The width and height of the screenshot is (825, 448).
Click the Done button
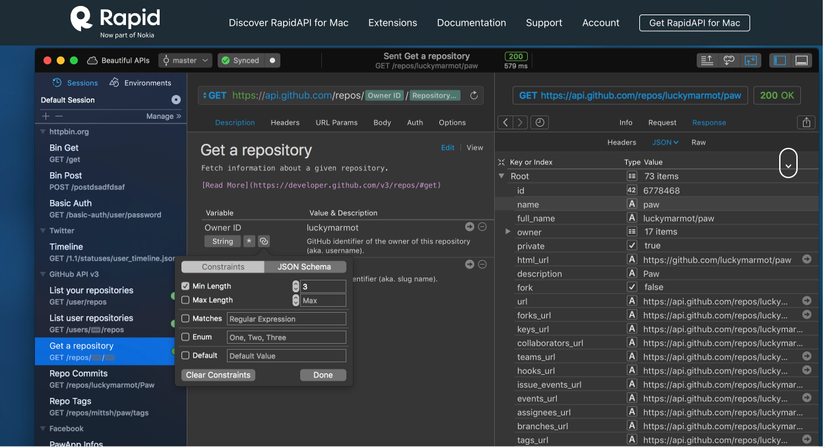click(x=323, y=375)
